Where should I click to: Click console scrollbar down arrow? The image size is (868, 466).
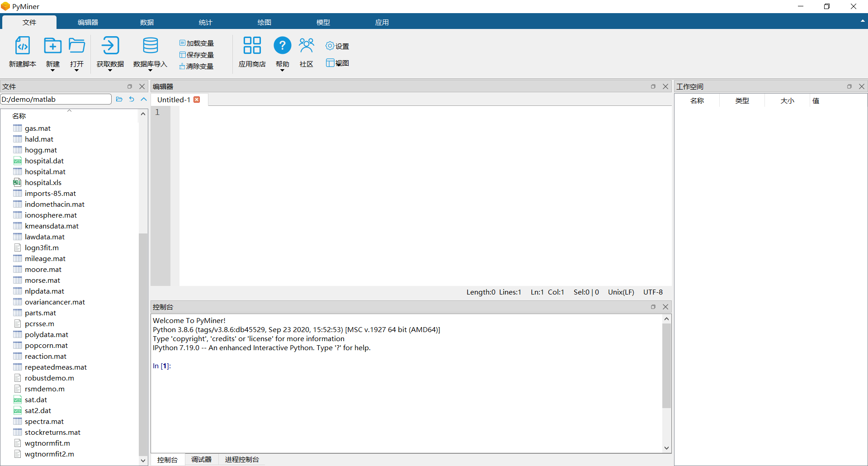click(666, 448)
